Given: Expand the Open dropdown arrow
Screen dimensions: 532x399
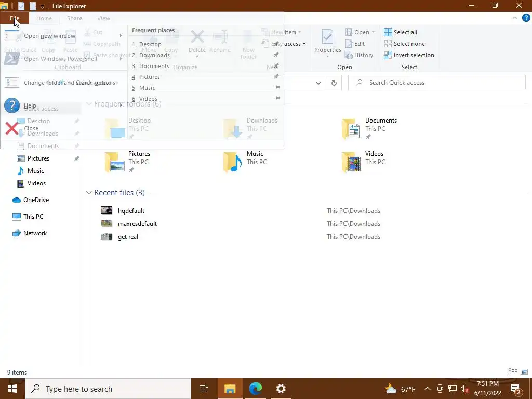Looking at the screenshot, I should [373, 32].
